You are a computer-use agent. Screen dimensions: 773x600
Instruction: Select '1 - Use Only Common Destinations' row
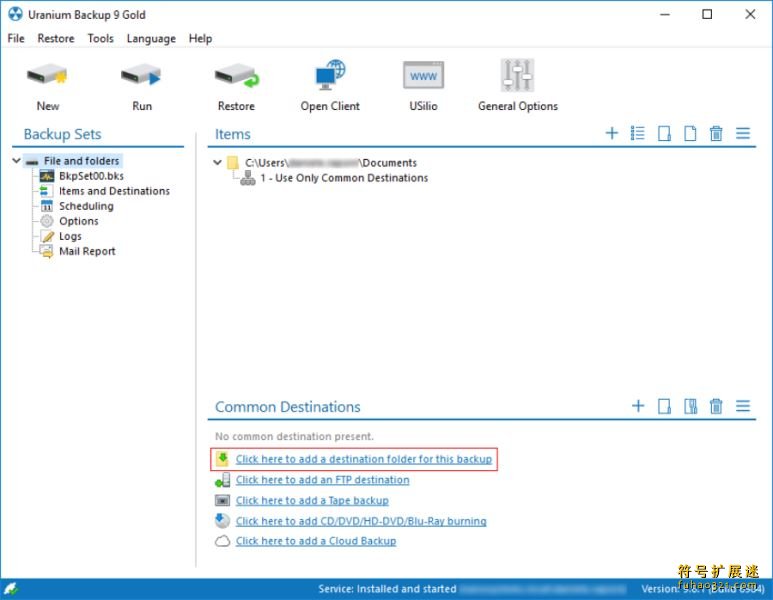coord(344,178)
